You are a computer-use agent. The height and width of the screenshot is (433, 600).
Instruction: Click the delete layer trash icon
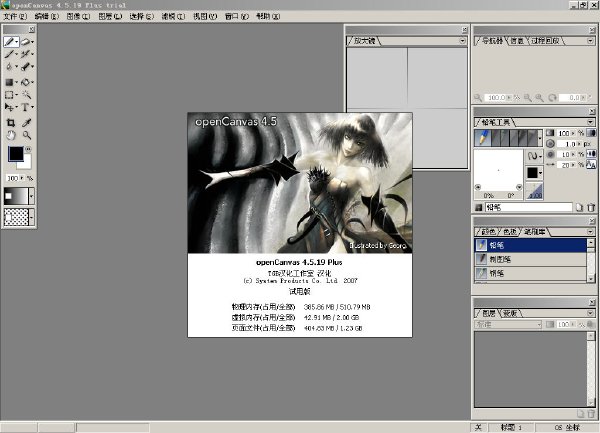[591, 413]
